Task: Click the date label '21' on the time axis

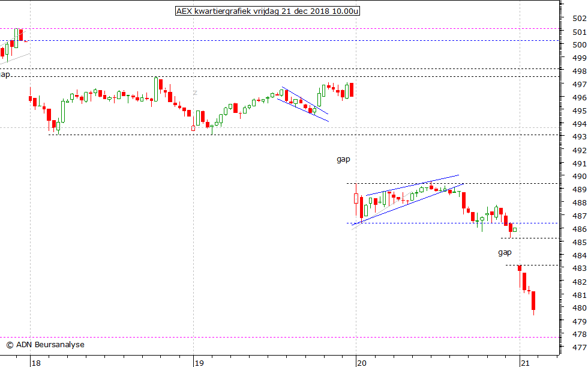Action: click(x=526, y=363)
